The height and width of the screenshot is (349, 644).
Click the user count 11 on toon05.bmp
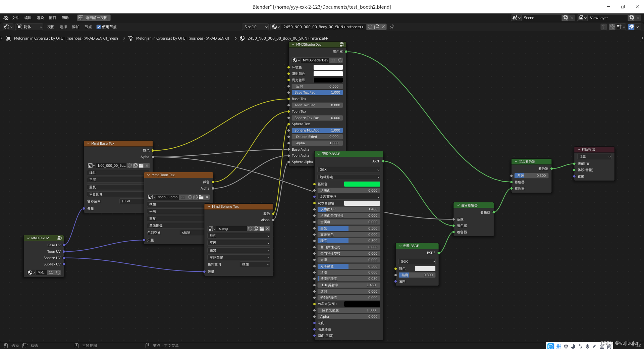183,197
